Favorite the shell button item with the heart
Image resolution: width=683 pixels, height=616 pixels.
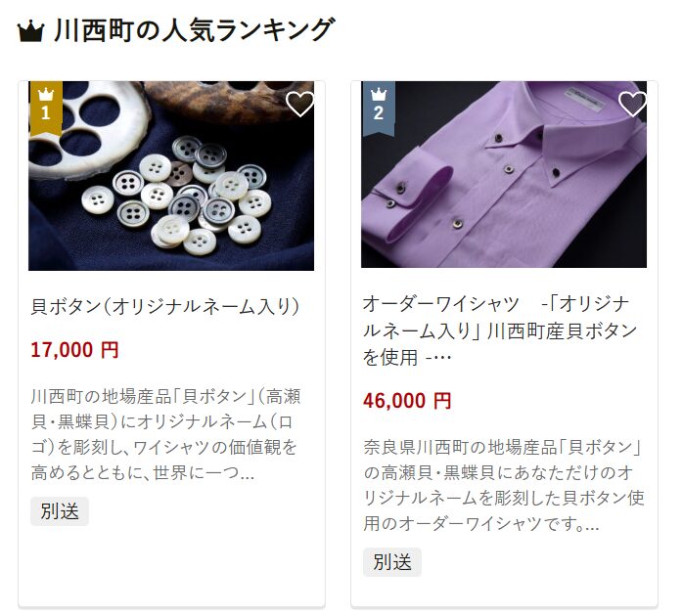coord(299,104)
